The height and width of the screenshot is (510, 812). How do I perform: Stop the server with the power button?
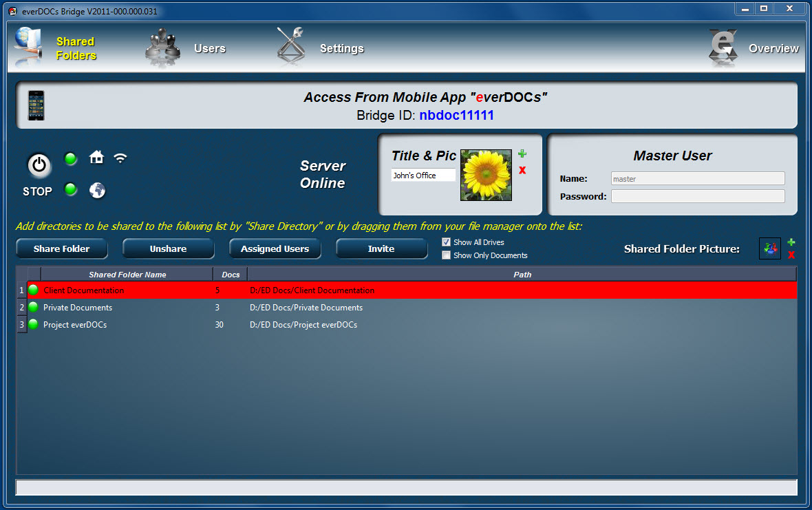coord(39,165)
